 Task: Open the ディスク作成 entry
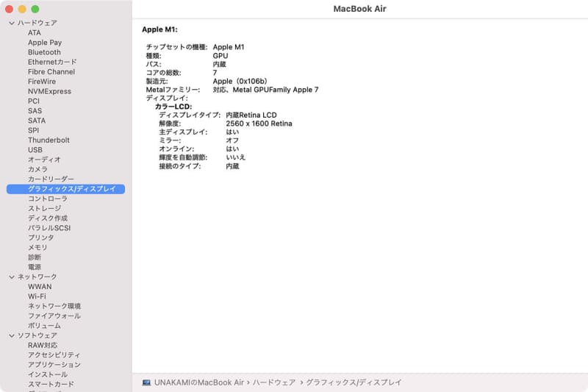pos(48,218)
